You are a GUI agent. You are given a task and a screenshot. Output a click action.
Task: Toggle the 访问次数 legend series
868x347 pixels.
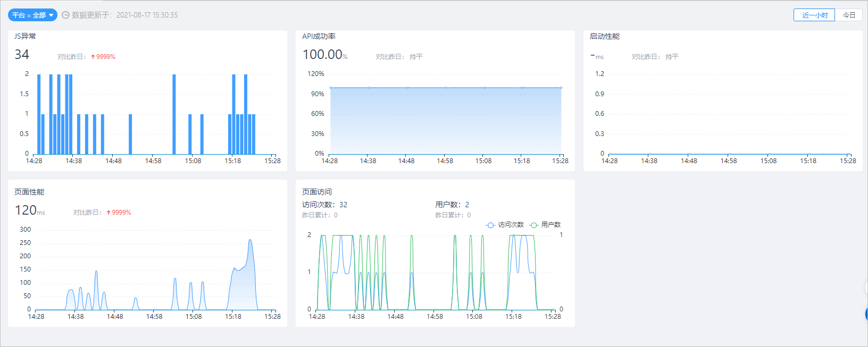[x=505, y=225]
